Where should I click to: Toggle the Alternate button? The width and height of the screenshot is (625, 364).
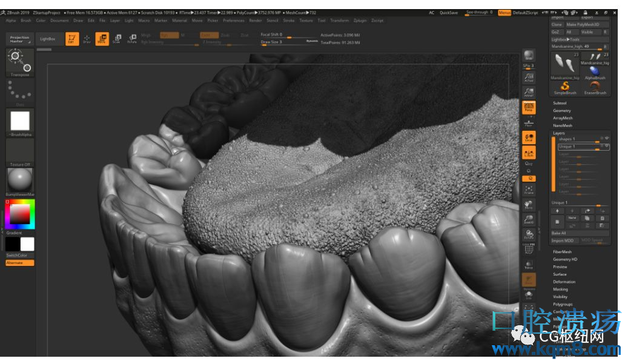pos(20,263)
